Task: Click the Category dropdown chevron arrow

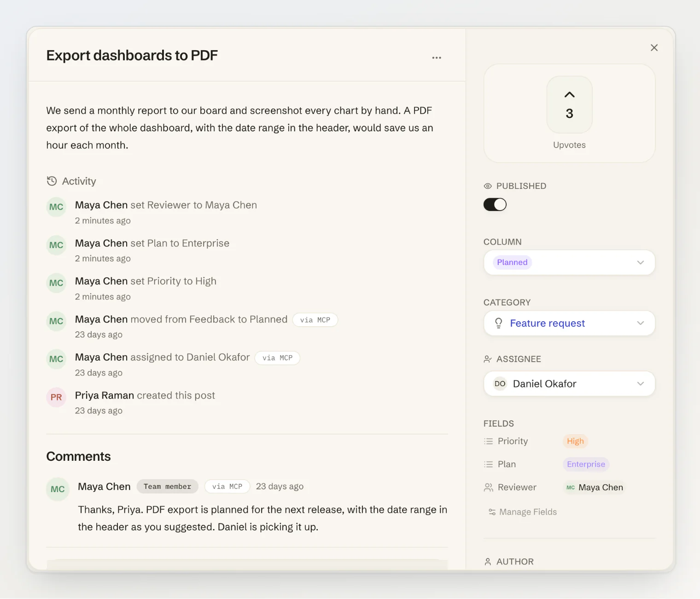Action: coord(640,323)
